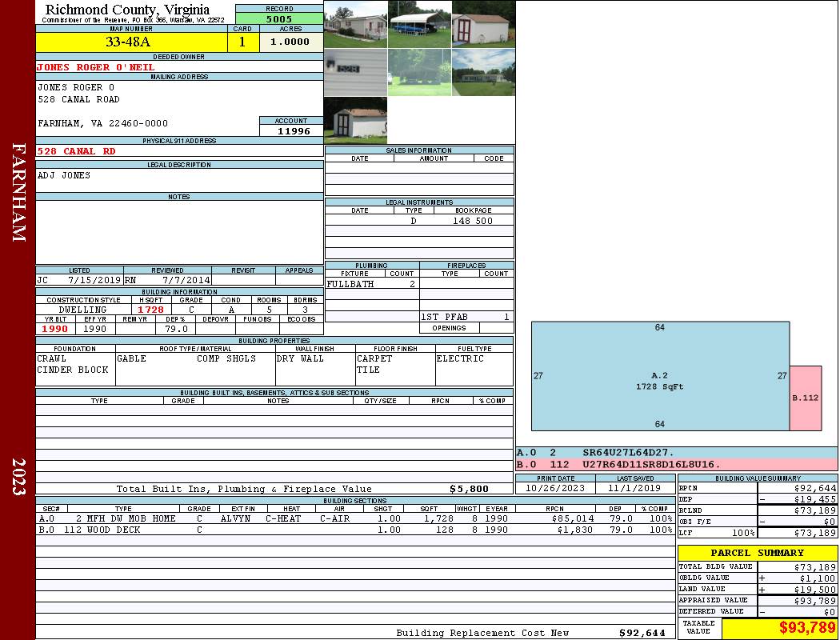This screenshot has height=640, width=840.
Task: Click the deeded owner name JONES ROGER O'NEIL
Action: (96, 67)
